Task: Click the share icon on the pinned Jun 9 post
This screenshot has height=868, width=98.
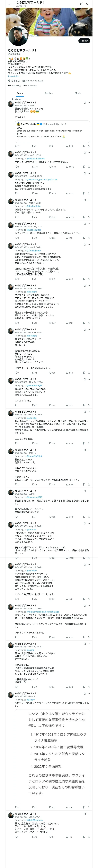Action: (x=89, y=146)
